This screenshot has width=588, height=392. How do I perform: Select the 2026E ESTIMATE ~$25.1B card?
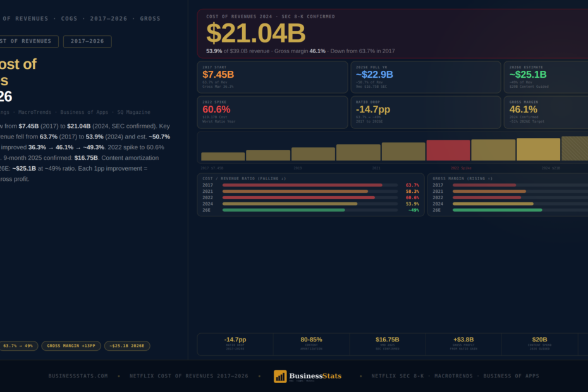pos(546,77)
